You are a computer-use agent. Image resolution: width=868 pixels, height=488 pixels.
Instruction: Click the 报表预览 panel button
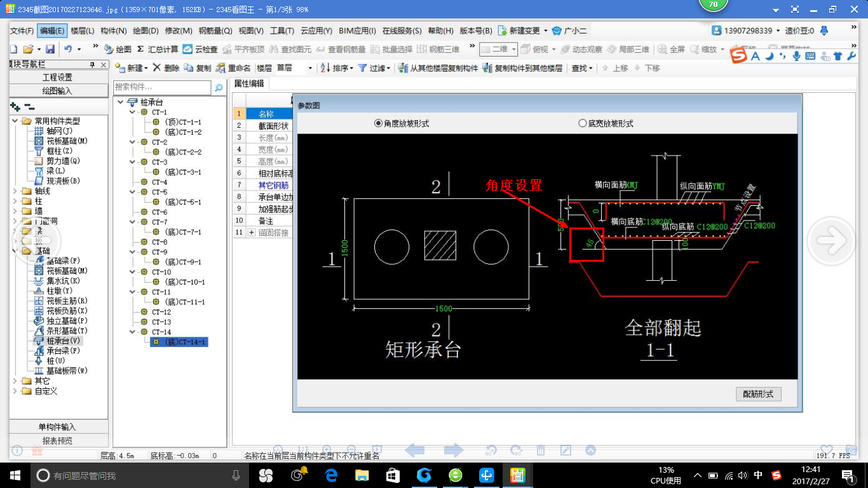[58, 440]
